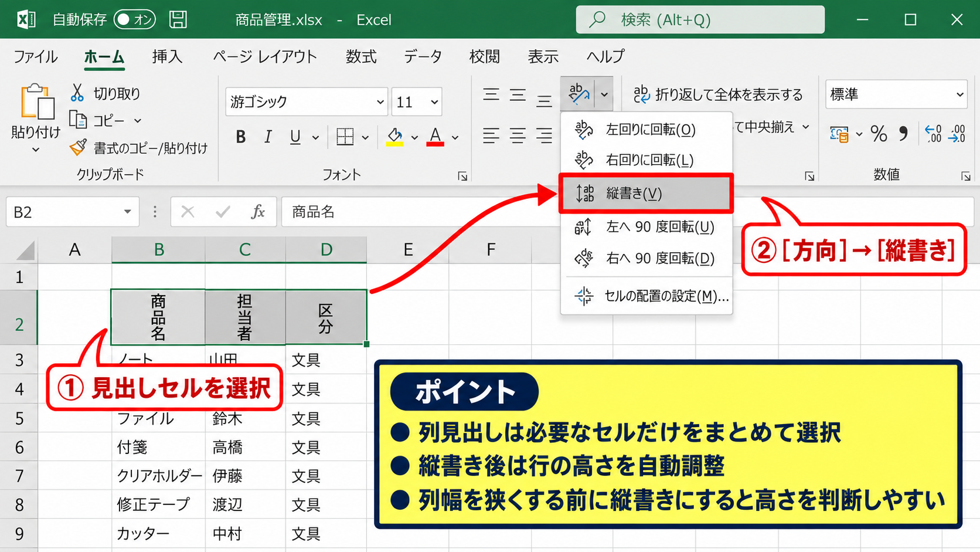Select 右回りに回転(L) menu item

646,160
